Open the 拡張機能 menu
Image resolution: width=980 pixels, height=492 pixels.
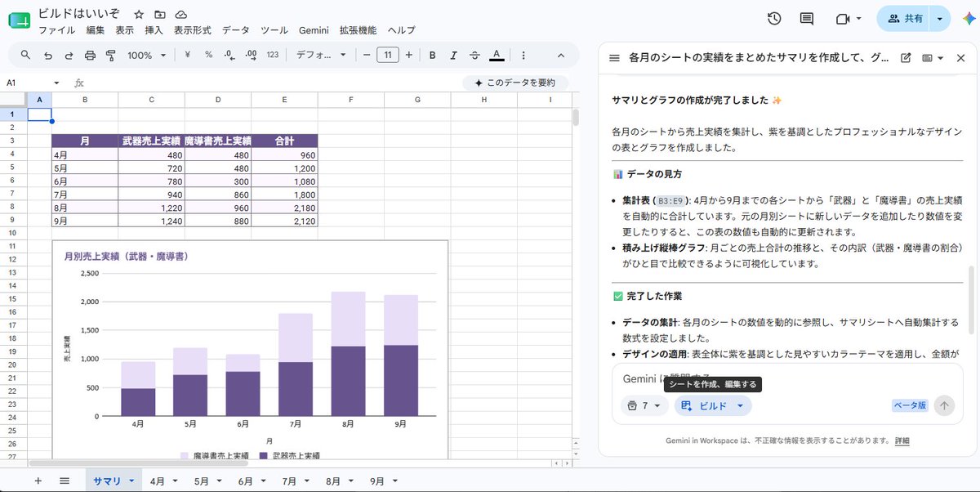pyautogui.click(x=358, y=30)
